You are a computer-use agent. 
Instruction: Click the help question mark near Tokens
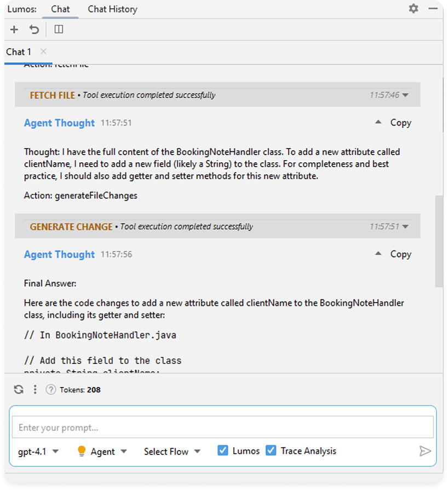pos(50,389)
